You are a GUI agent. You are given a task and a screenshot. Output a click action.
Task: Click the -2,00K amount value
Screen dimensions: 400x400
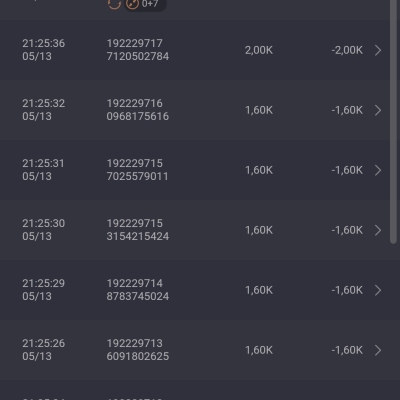pos(347,50)
